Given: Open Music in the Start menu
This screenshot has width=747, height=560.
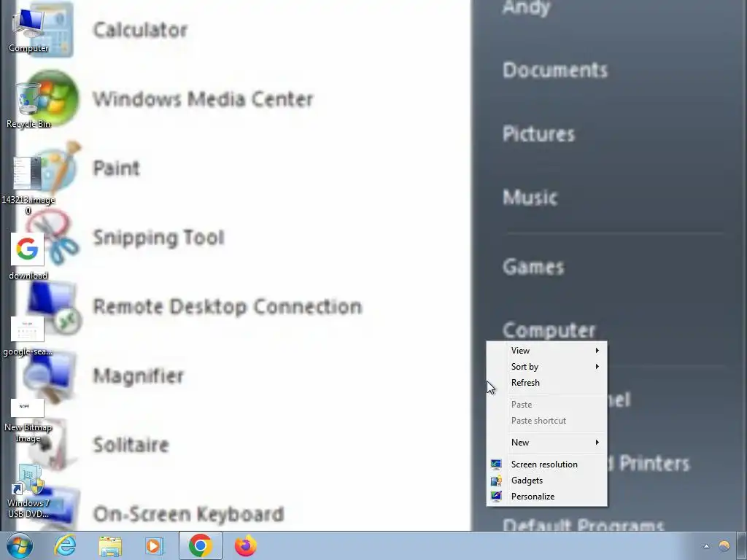Looking at the screenshot, I should (x=530, y=197).
